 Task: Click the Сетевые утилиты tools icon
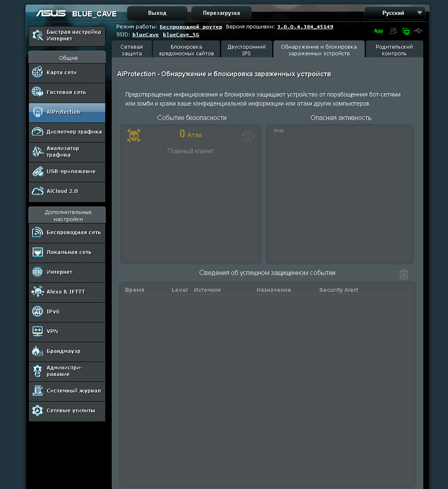37,410
